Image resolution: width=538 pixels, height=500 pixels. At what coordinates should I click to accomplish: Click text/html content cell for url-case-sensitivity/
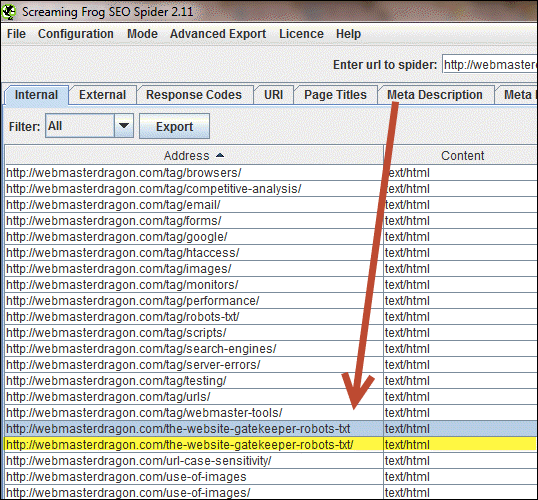tap(461, 461)
